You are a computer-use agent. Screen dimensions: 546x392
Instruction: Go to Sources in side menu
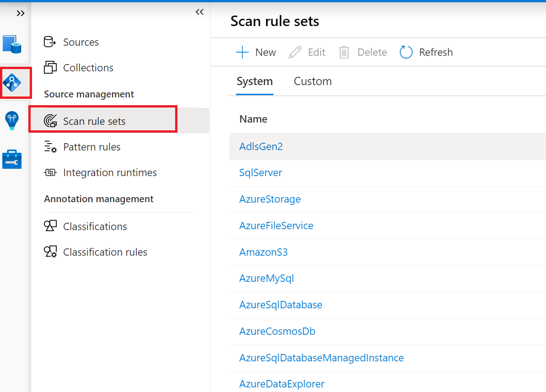pyautogui.click(x=80, y=42)
